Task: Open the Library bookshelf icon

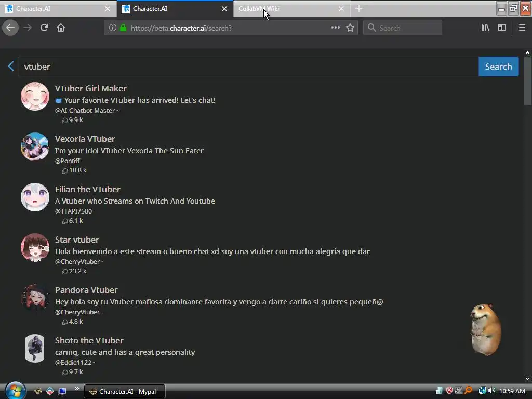Action: [485, 28]
